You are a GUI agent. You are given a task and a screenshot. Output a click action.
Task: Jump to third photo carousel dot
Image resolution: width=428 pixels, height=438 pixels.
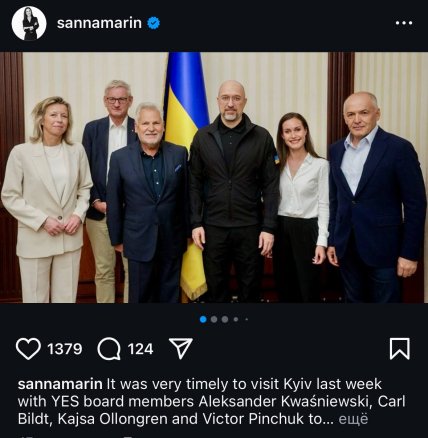tap(225, 319)
